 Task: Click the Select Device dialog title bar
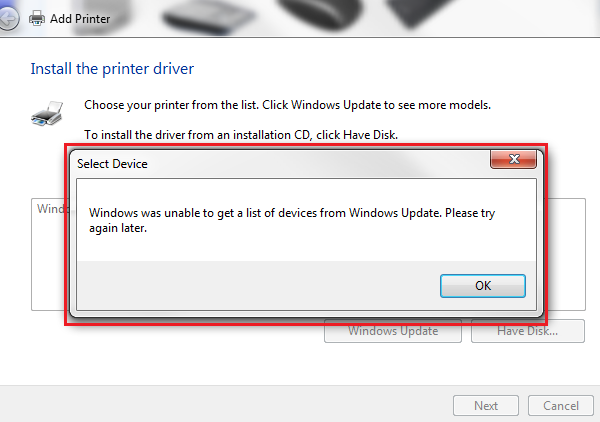pos(279,164)
